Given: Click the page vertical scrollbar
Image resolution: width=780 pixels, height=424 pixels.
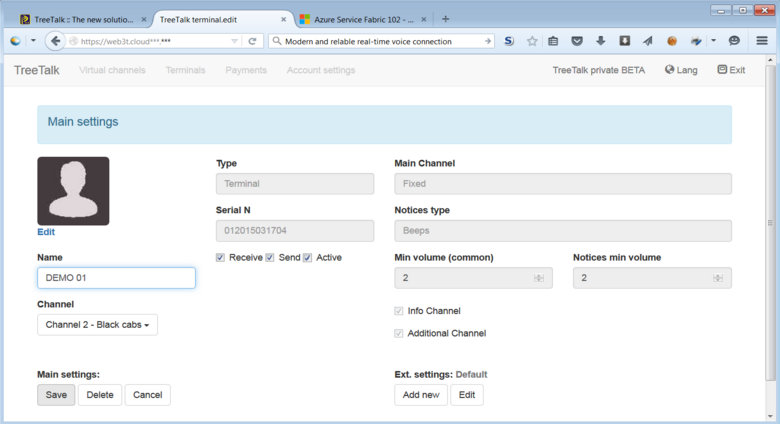Looking at the screenshot, I should tap(770, 223).
